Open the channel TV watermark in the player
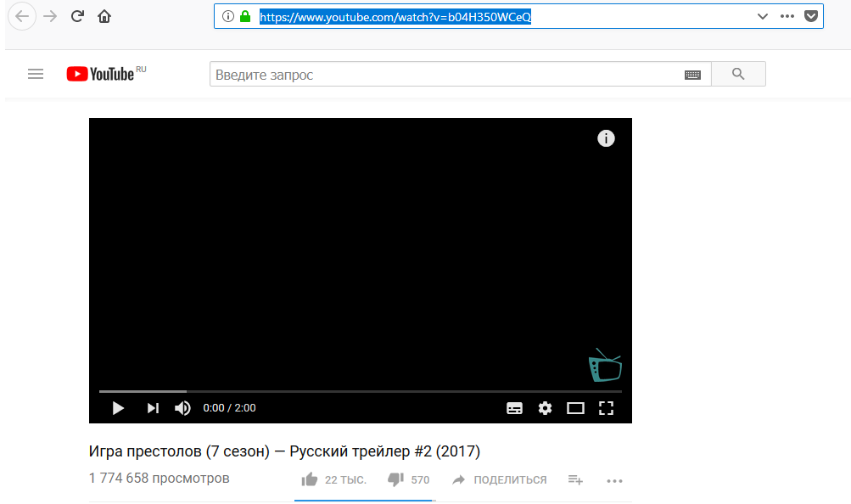The image size is (851, 504). [x=605, y=365]
